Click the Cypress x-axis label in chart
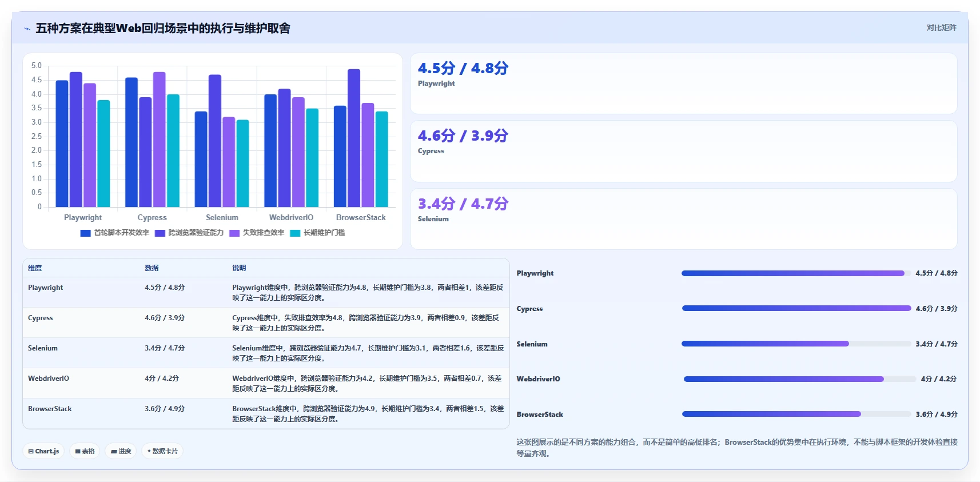980x482 pixels. pyautogui.click(x=152, y=218)
